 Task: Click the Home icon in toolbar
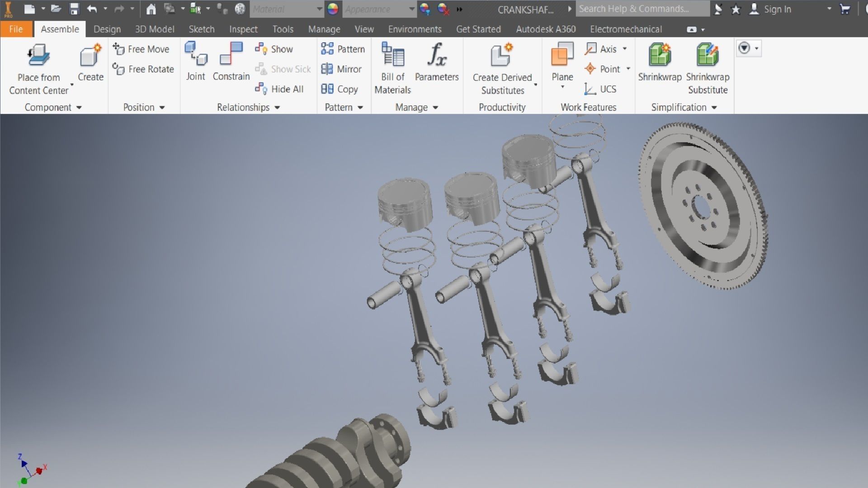click(x=151, y=9)
